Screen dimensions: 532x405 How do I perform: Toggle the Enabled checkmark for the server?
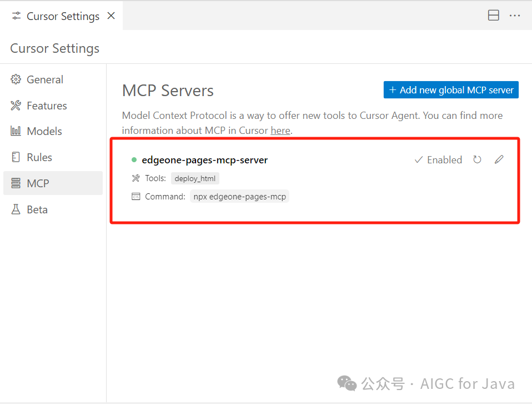pyautogui.click(x=438, y=160)
